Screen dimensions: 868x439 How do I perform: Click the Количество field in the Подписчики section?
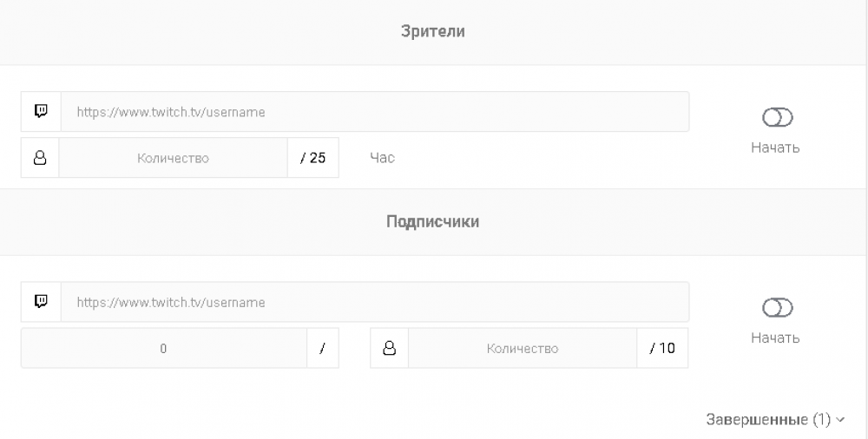click(x=522, y=348)
